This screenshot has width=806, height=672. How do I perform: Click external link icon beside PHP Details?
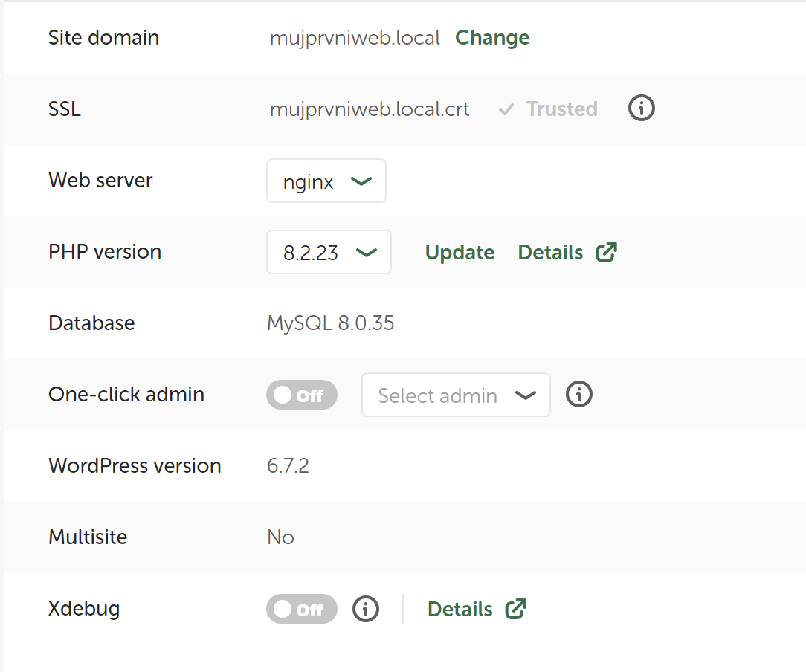pos(607,252)
